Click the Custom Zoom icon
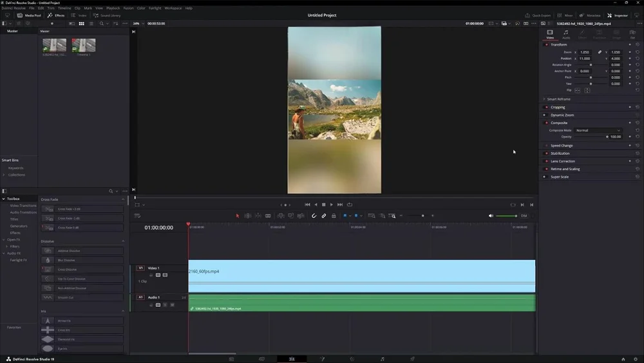 (x=392, y=216)
